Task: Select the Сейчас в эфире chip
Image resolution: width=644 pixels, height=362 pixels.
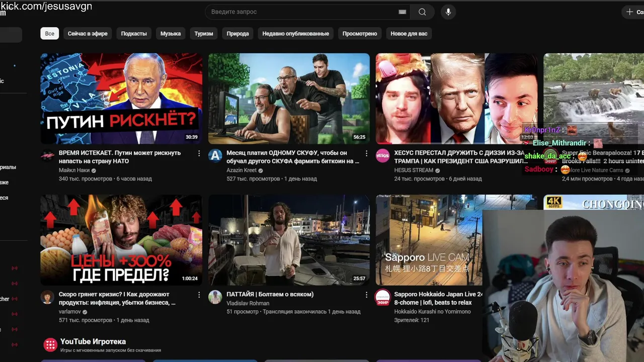Action: [88, 34]
